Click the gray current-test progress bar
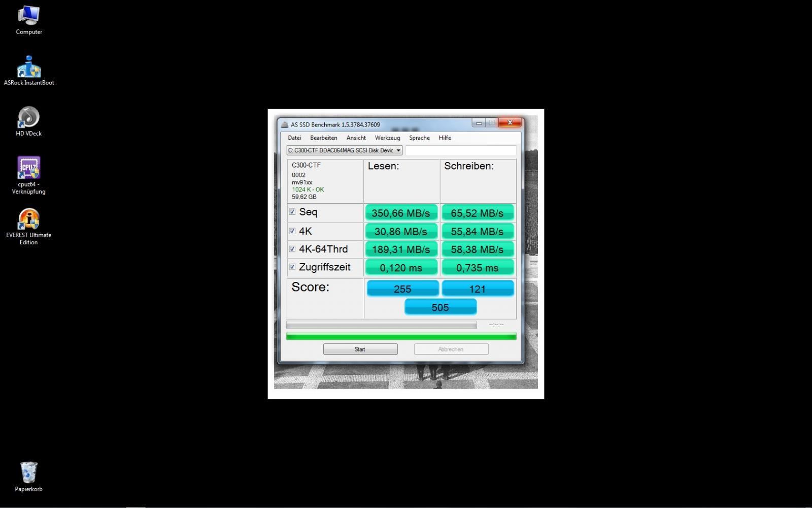812x508 pixels. (x=382, y=325)
